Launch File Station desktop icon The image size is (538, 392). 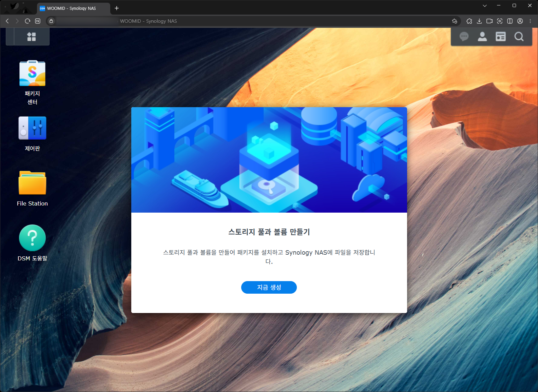click(32, 189)
